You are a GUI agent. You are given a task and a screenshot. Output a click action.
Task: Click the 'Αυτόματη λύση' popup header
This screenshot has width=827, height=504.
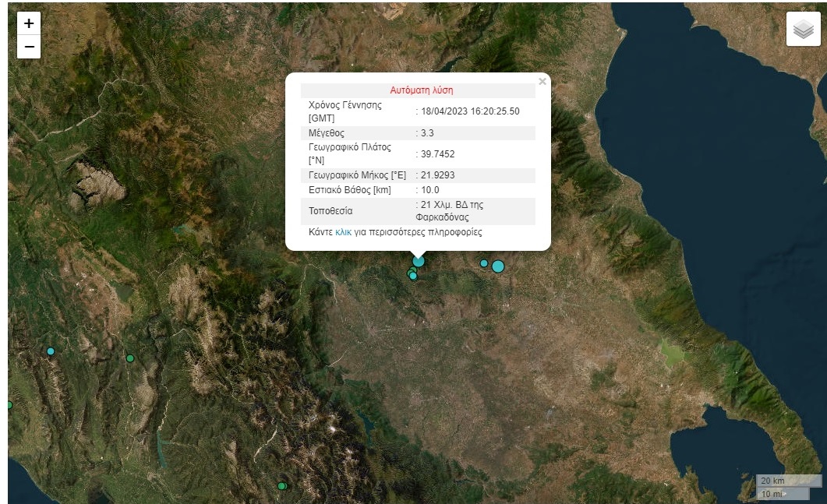pos(421,90)
